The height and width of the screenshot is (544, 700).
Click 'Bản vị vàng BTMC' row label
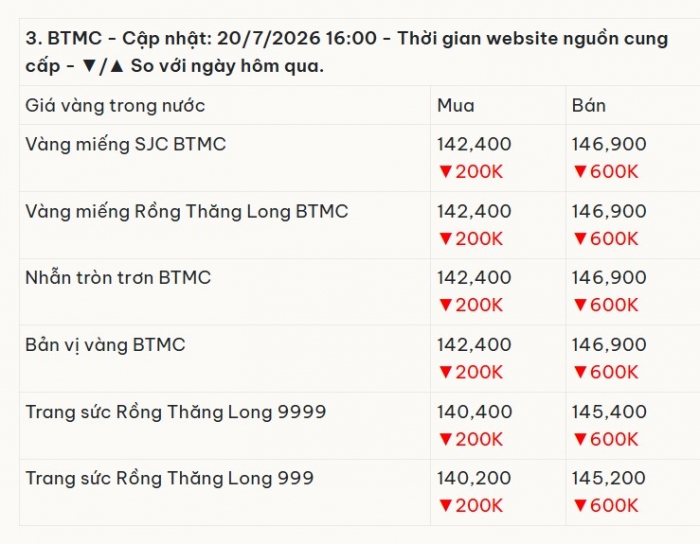pos(105,345)
